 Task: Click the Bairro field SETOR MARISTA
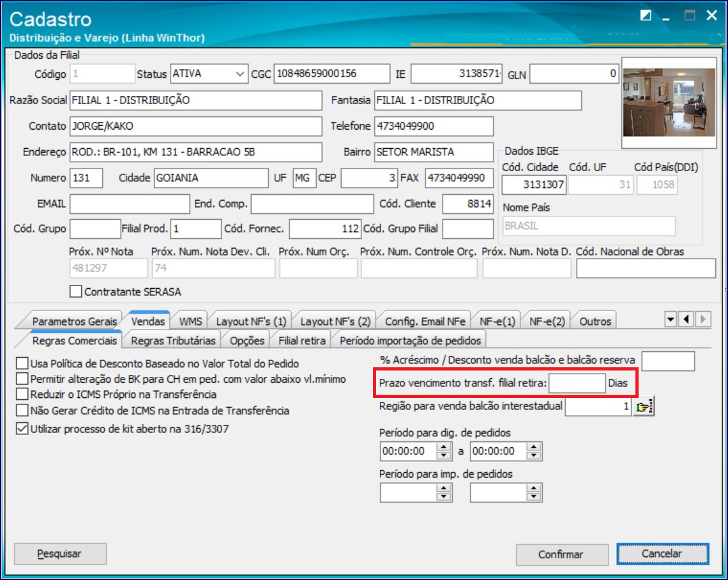point(434,152)
